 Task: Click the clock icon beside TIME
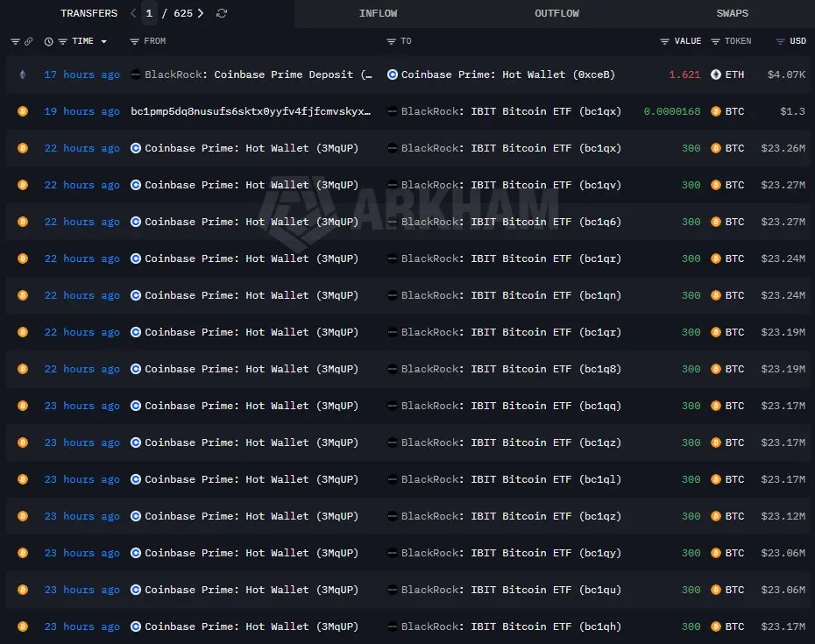[49, 41]
